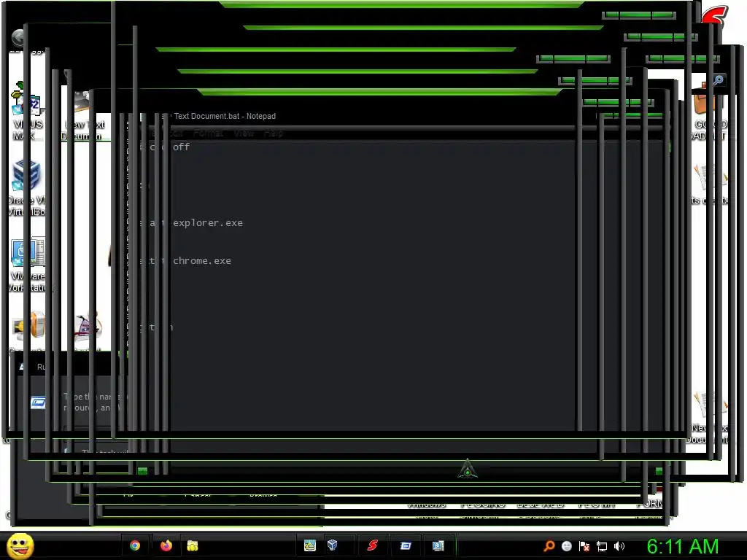This screenshot has width=747, height=560.
Task: Open VMware Workstation desktop icon
Action: [28, 264]
